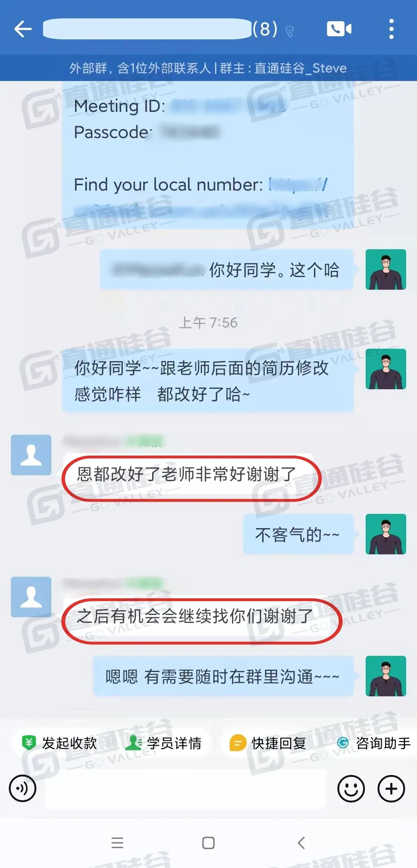
Task: Start a video or voice call
Action: (x=339, y=29)
